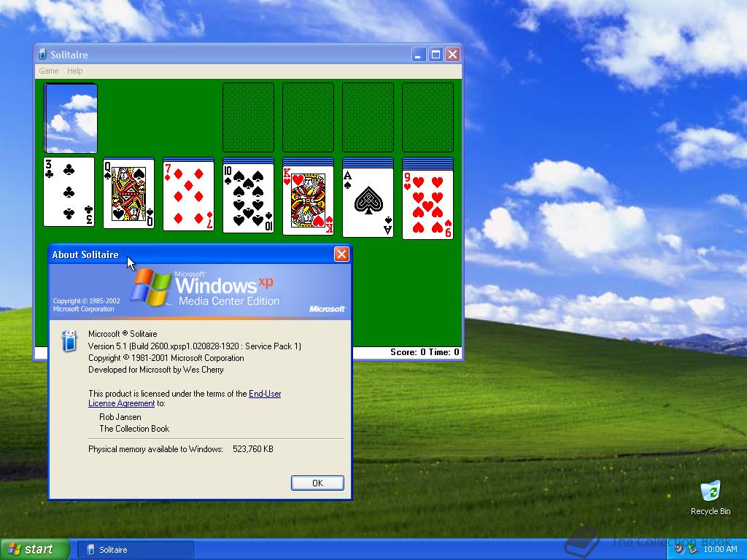Maximize the Solitaire window
Viewport: 747px width, 560px height.
tap(436, 55)
